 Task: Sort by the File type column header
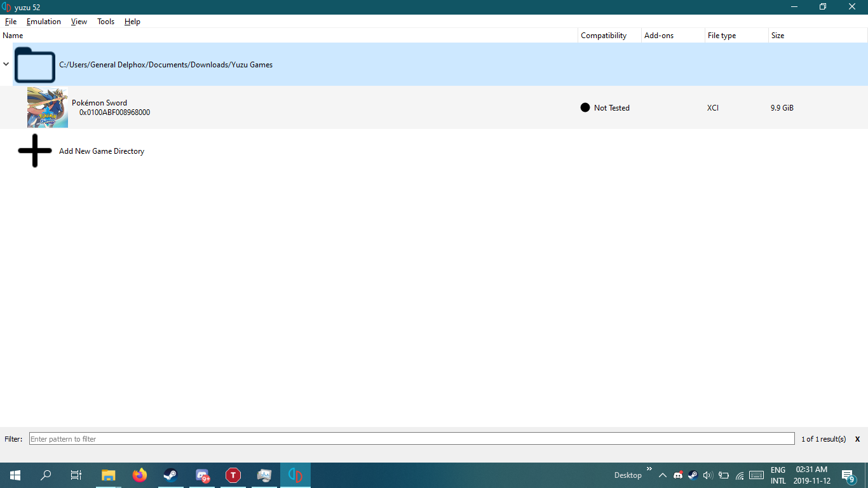tap(737, 36)
